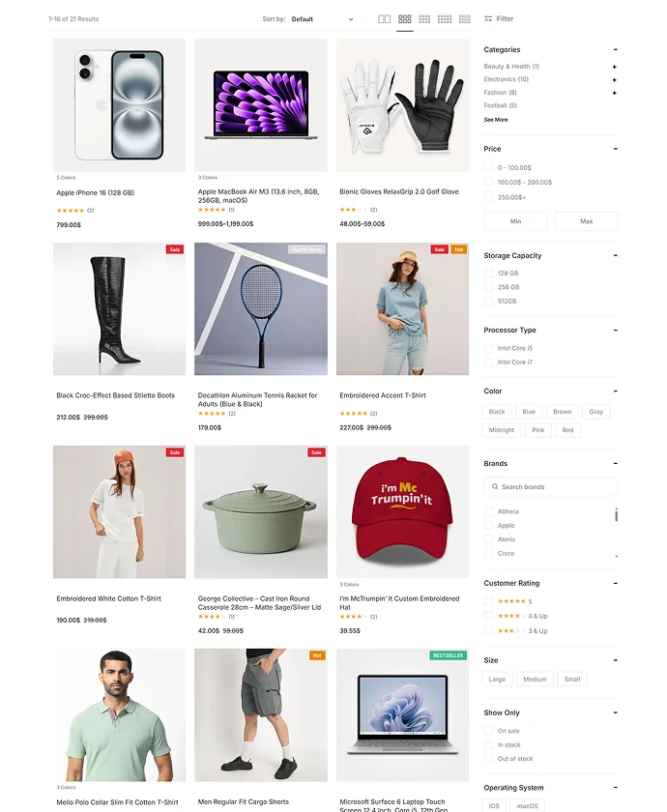667x812 pixels.
Task: Select the three-column grid view icon
Action: click(x=404, y=19)
